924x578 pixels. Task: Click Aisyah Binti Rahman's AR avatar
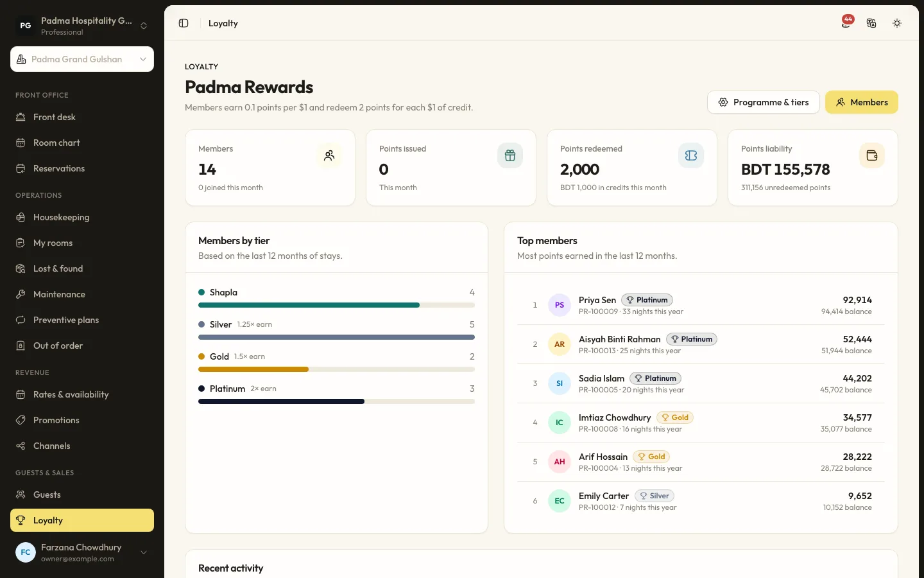[x=560, y=344]
